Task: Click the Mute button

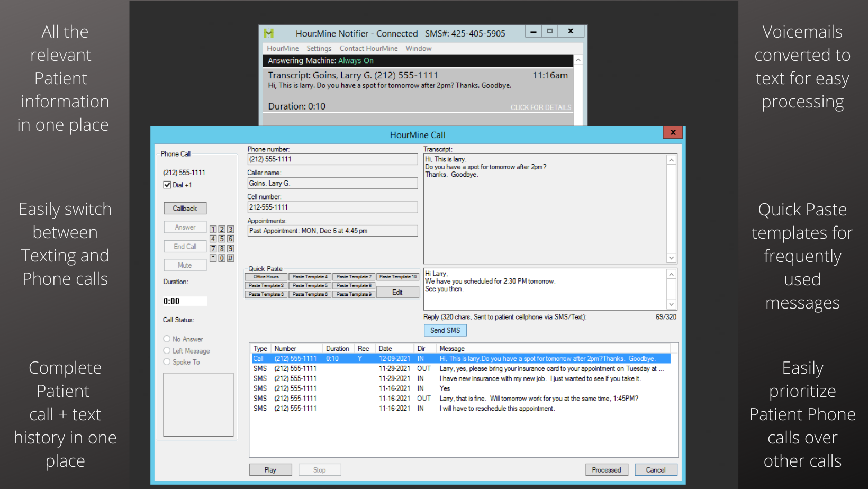Action: pos(185,265)
